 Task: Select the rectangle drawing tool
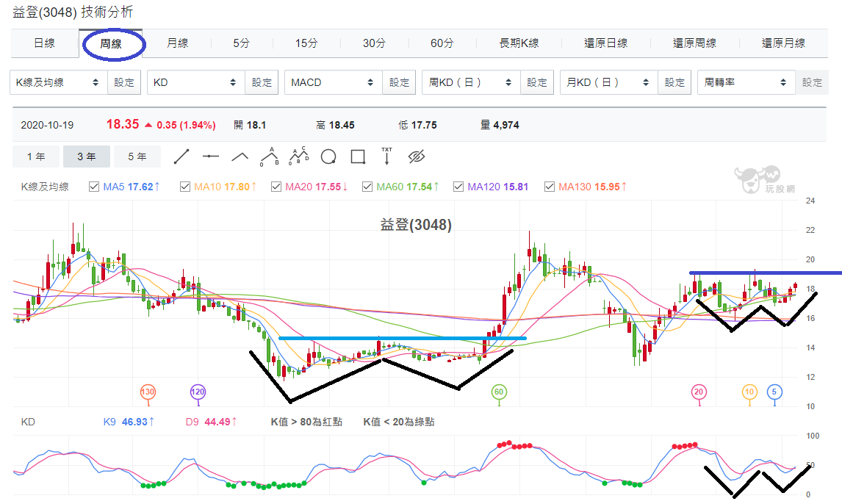tap(358, 156)
